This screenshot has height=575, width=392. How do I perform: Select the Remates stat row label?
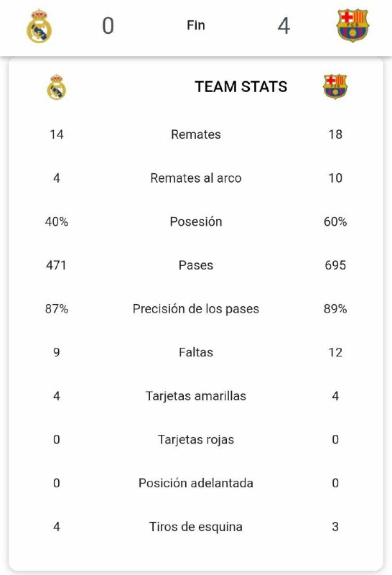click(x=196, y=134)
